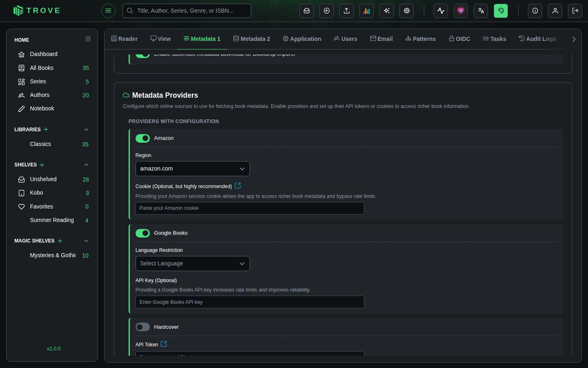Open the info circle icon

(535, 11)
